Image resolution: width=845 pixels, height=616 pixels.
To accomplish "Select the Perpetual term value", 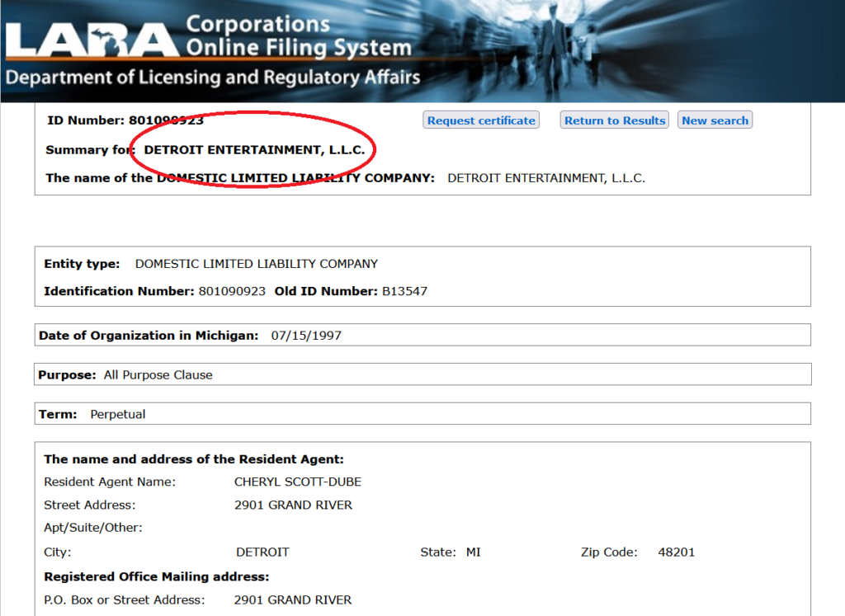I will click(x=117, y=414).
